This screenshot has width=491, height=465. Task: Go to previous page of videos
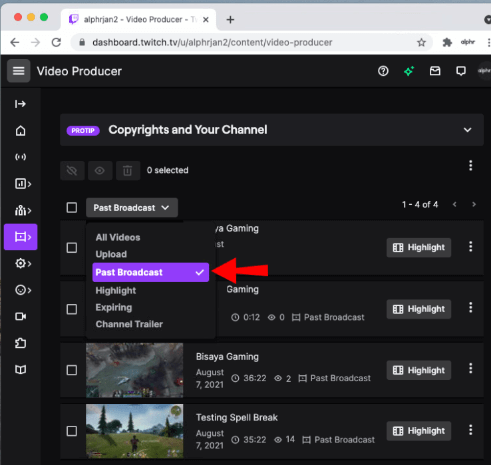pyautogui.click(x=455, y=204)
